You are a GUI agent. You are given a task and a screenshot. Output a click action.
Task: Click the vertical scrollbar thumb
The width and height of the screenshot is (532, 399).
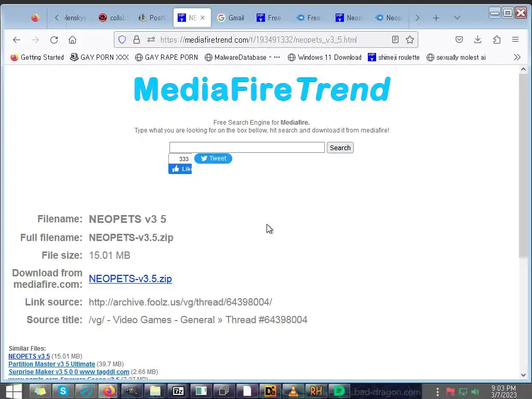pos(524,165)
